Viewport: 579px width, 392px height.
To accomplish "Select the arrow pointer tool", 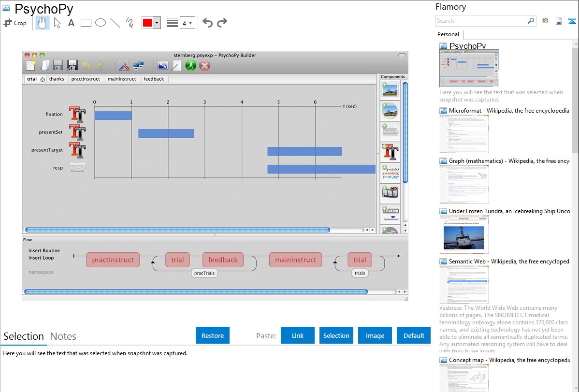I will coord(57,23).
